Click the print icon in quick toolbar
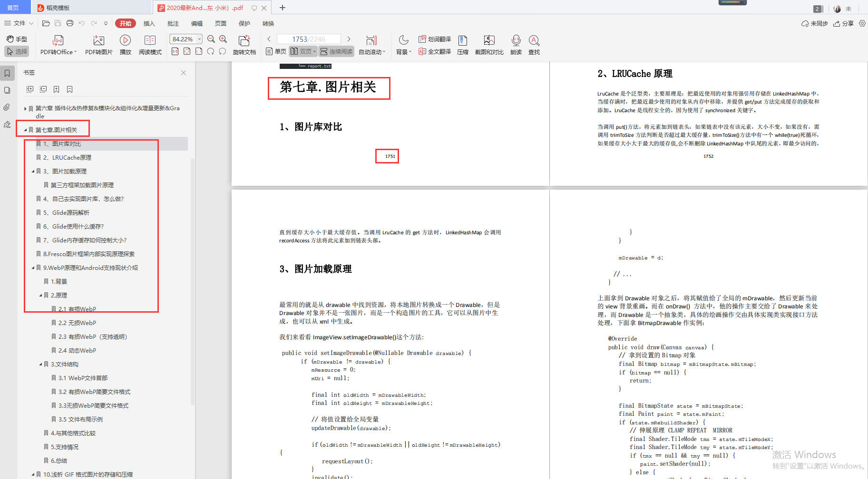Screen dimensions: 868x479 pos(70,23)
